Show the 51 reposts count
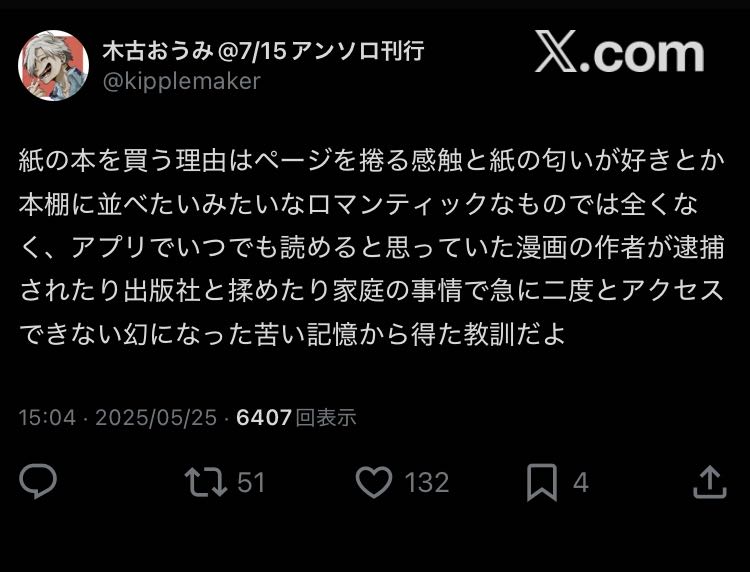The image size is (750, 572). 251,482
